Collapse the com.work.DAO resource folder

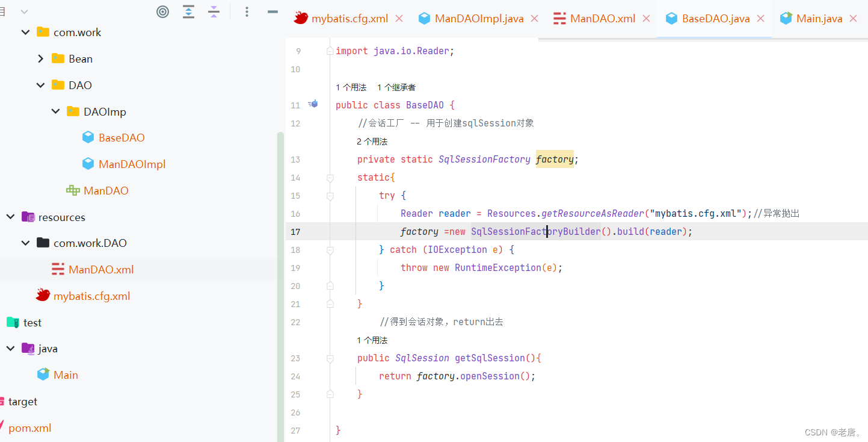coord(25,243)
